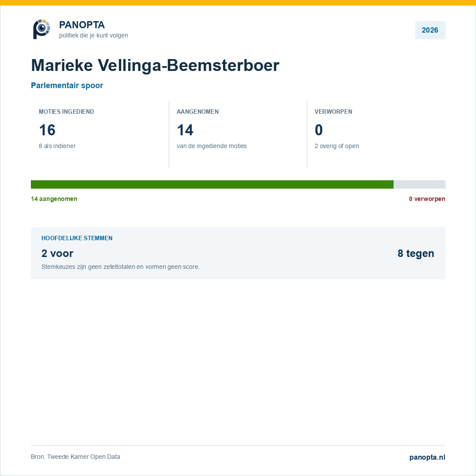
Task: Click the panopta.nl footer link
Action: tap(427, 457)
